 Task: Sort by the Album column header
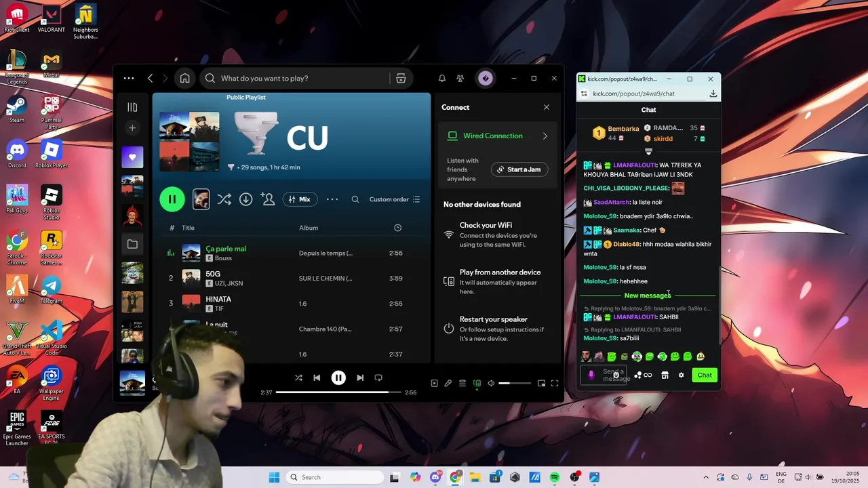coord(309,228)
